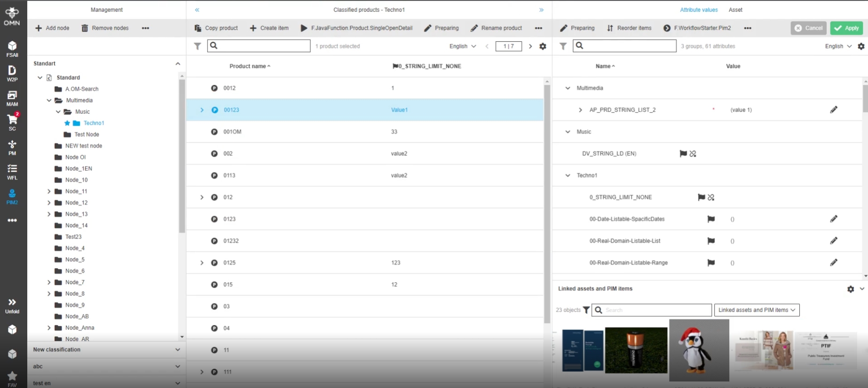Click unlink icon beside 0_STRING_LIMIT_NONE attribute
Viewport: 868px width, 388px height.
(x=711, y=198)
